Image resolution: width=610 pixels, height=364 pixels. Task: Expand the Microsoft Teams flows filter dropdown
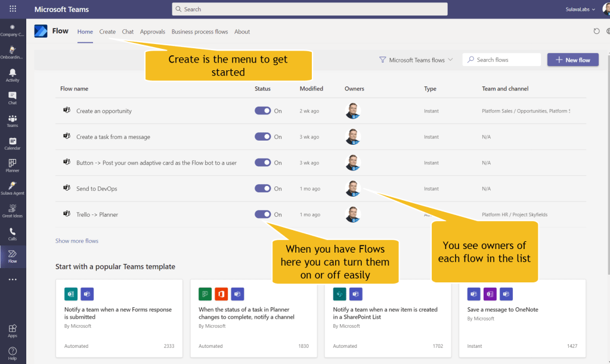pyautogui.click(x=416, y=60)
